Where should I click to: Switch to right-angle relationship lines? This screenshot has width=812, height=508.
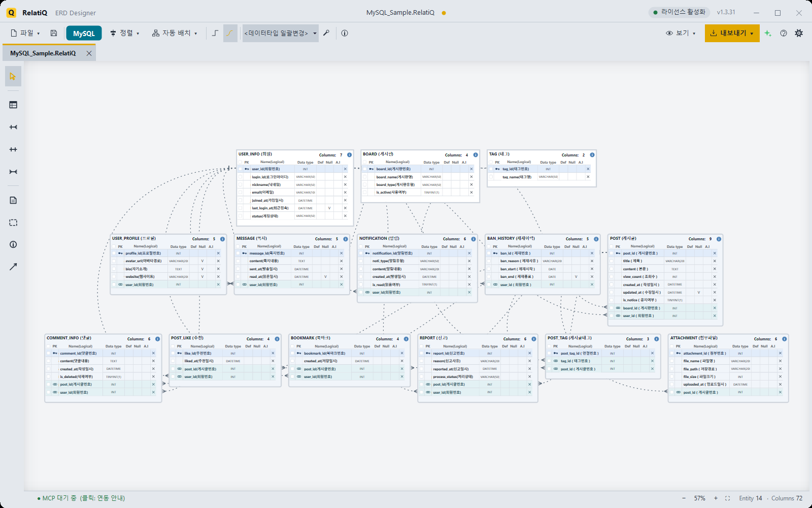coord(215,33)
